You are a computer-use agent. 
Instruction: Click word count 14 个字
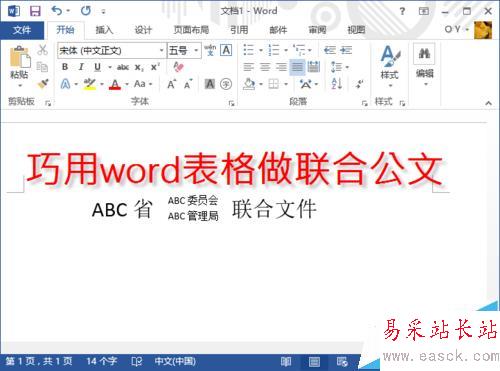coord(102,361)
